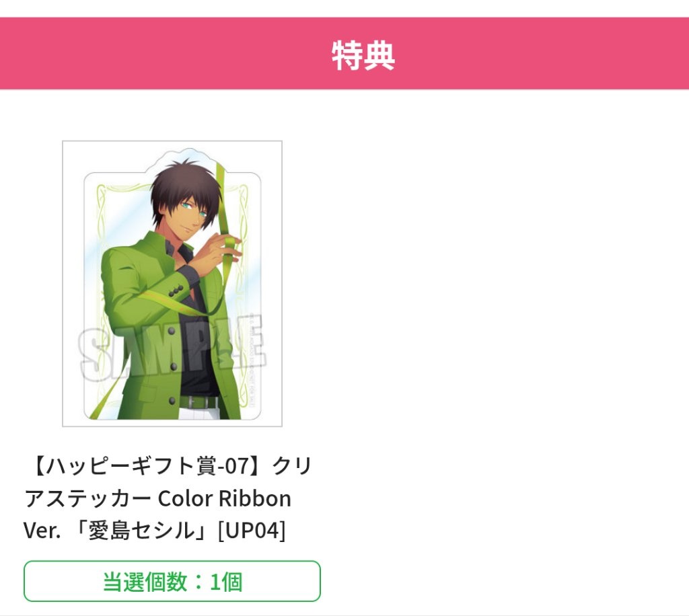Open the 愛島セシル clear sticker thumbnail

[x=172, y=283]
